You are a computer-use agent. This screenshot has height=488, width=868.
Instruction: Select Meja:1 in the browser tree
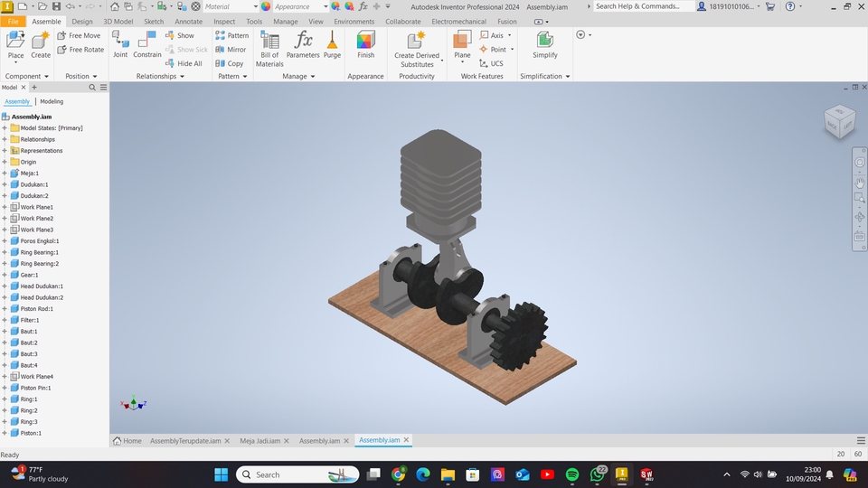29,174
